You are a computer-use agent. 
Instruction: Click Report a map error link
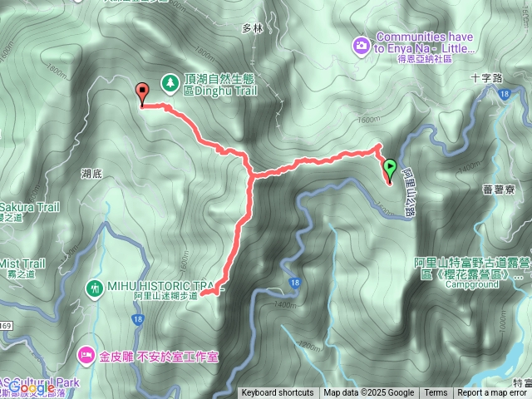click(492, 393)
